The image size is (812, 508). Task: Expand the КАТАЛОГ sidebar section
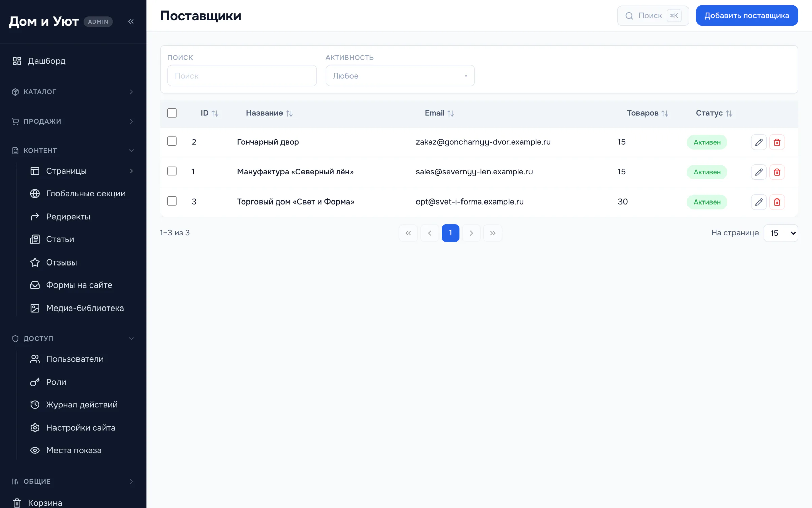pyautogui.click(x=73, y=92)
